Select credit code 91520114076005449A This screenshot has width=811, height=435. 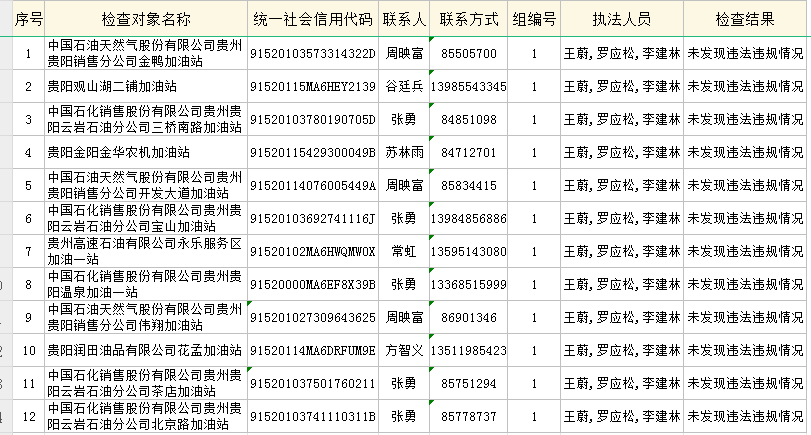(313, 186)
